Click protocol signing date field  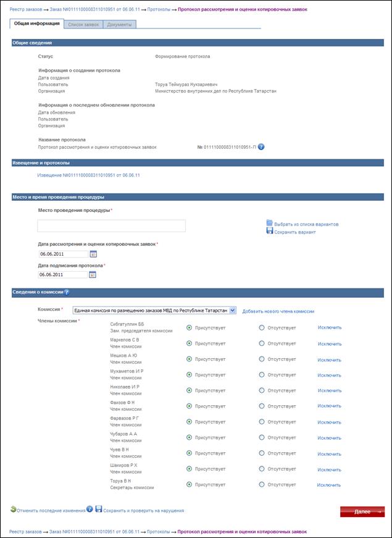coord(63,274)
